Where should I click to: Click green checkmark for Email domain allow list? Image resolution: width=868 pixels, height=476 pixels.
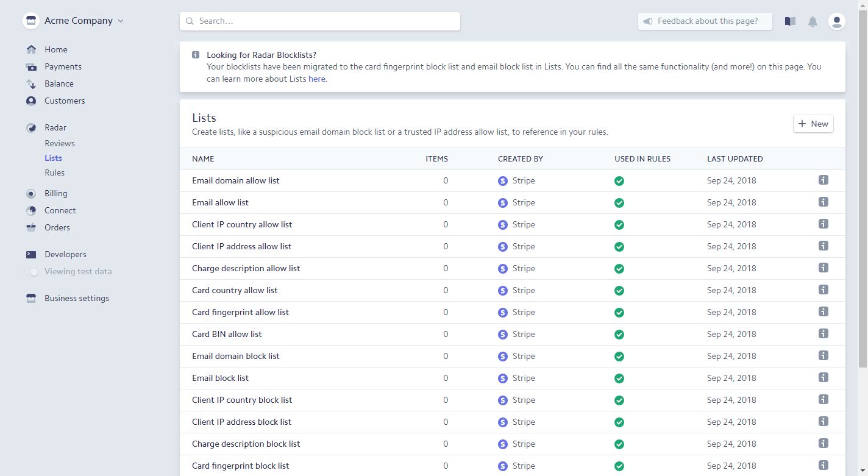pyautogui.click(x=619, y=181)
